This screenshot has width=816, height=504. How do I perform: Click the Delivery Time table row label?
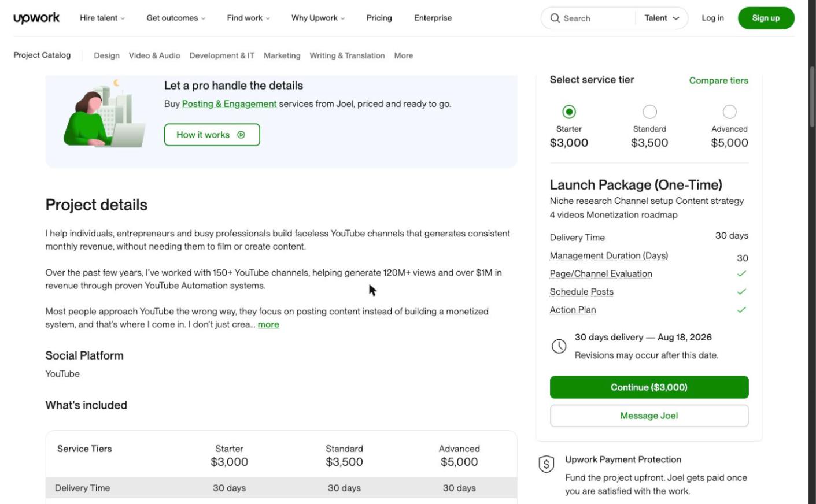83,488
